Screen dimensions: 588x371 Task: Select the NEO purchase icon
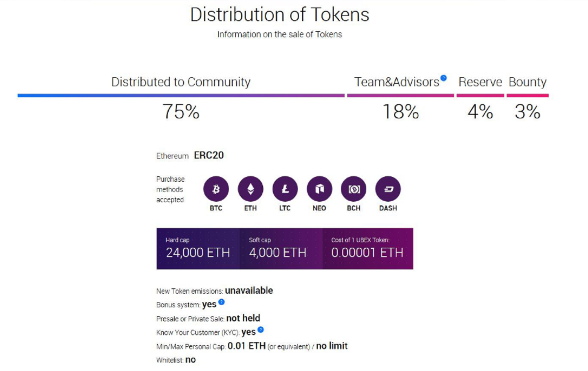point(319,189)
